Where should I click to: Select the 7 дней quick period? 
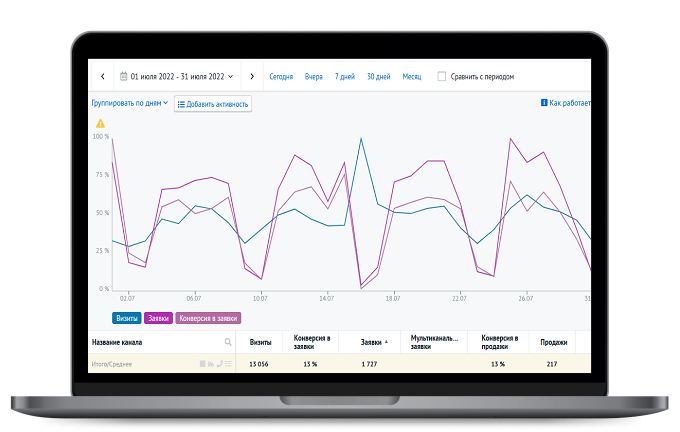click(345, 77)
